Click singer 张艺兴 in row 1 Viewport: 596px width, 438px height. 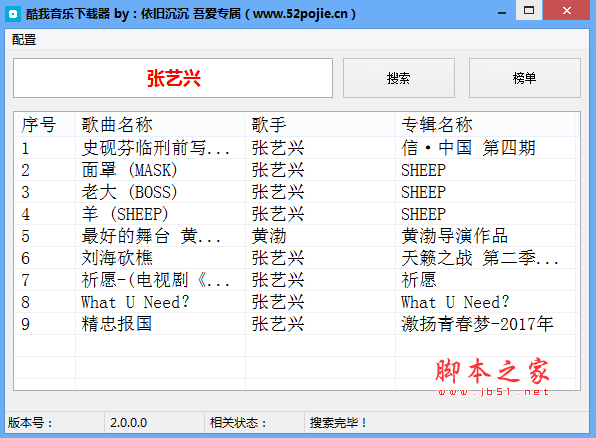[x=278, y=148]
